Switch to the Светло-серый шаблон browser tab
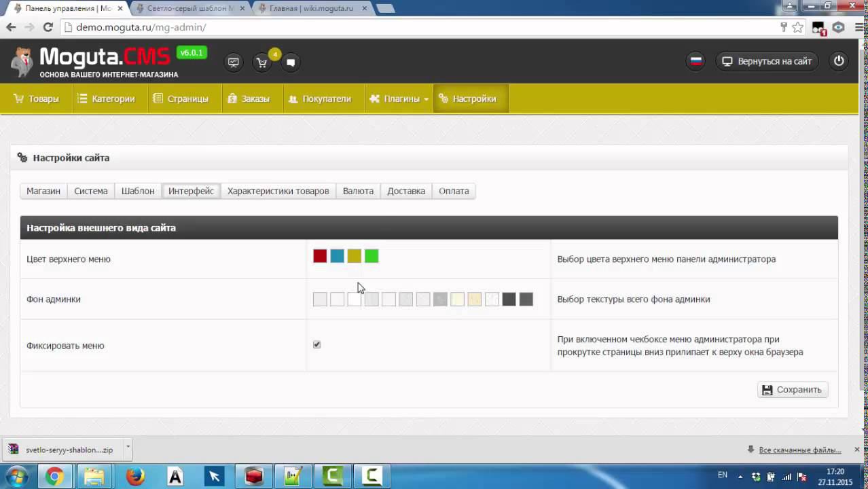The width and height of the screenshot is (868, 489). click(190, 8)
